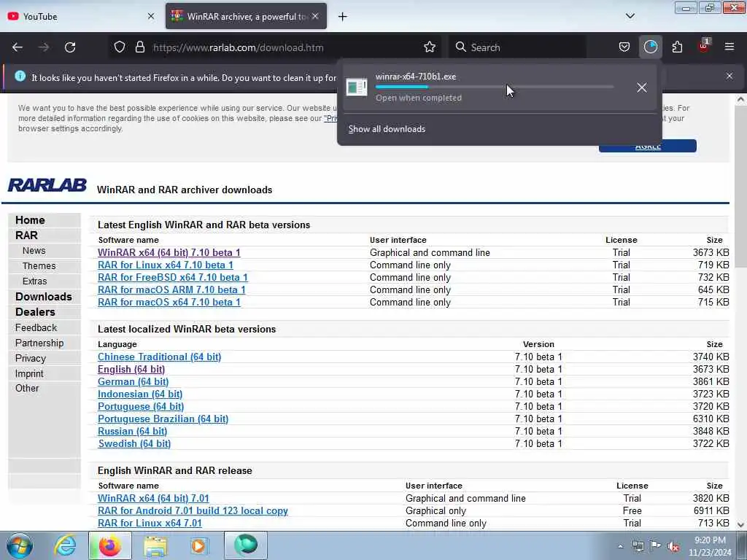Open Swedish (64 bit) link
747x560 pixels.
(x=134, y=443)
